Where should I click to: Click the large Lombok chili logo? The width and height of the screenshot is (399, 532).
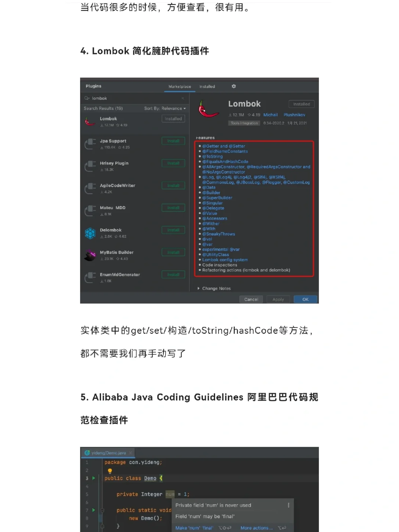click(208, 109)
